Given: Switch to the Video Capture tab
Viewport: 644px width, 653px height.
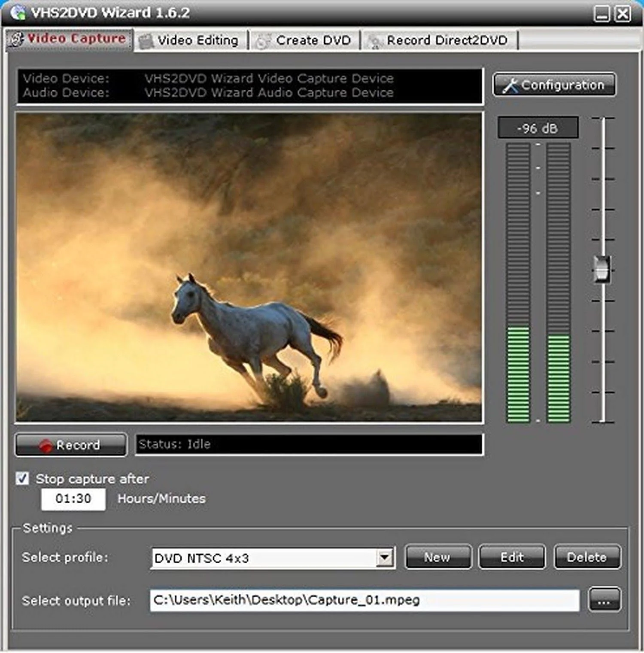Looking at the screenshot, I should (x=69, y=39).
